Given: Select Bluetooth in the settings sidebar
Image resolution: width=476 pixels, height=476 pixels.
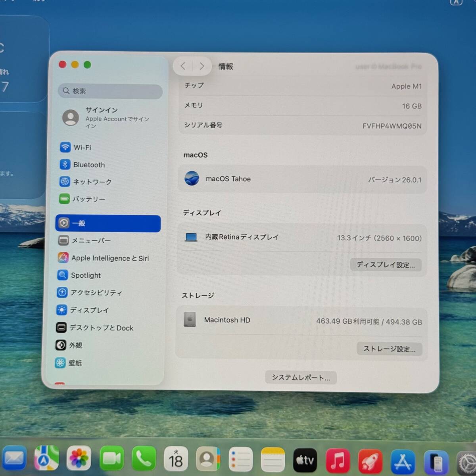Looking at the screenshot, I should pyautogui.click(x=88, y=165).
